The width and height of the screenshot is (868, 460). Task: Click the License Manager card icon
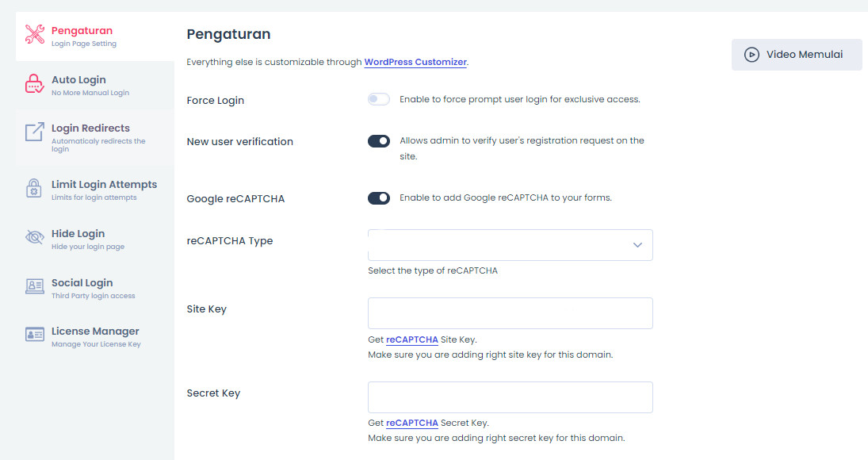(35, 335)
